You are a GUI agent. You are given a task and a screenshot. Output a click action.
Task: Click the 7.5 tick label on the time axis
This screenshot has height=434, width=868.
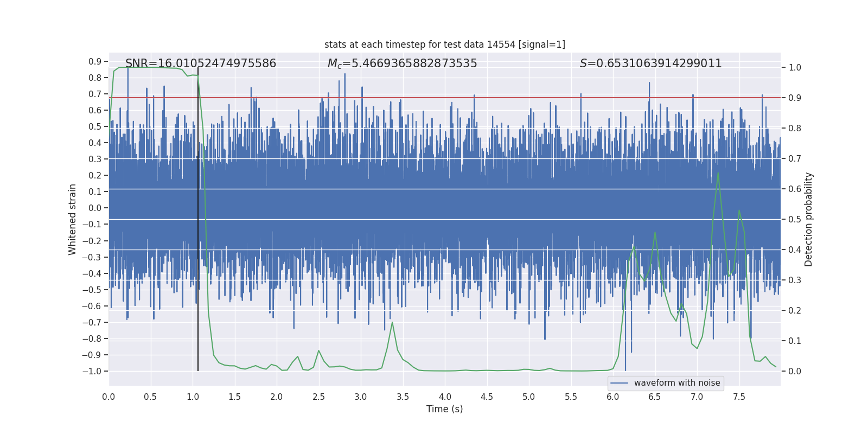pos(739,397)
